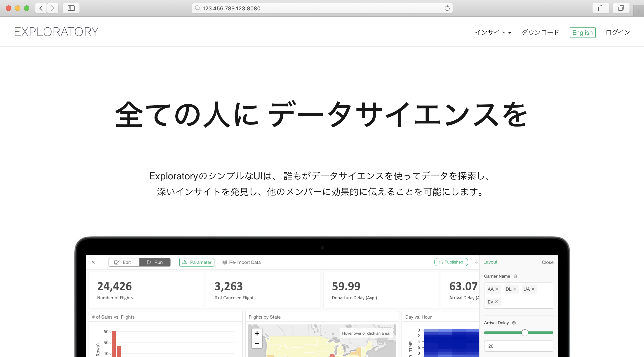Screen dimensions: 644x357
Task: Click the Layout link in side panel
Action: pyautogui.click(x=490, y=262)
